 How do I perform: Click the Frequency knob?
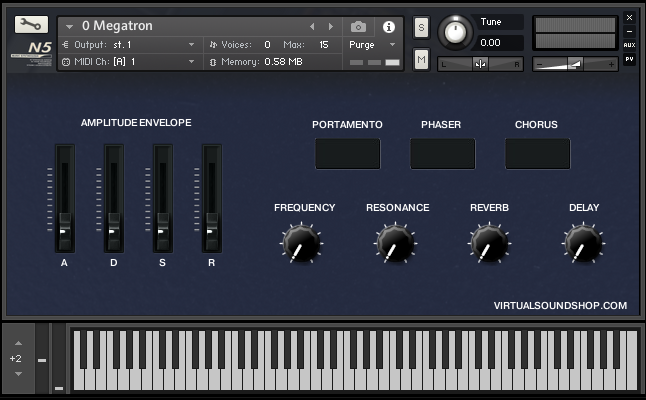pyautogui.click(x=300, y=242)
